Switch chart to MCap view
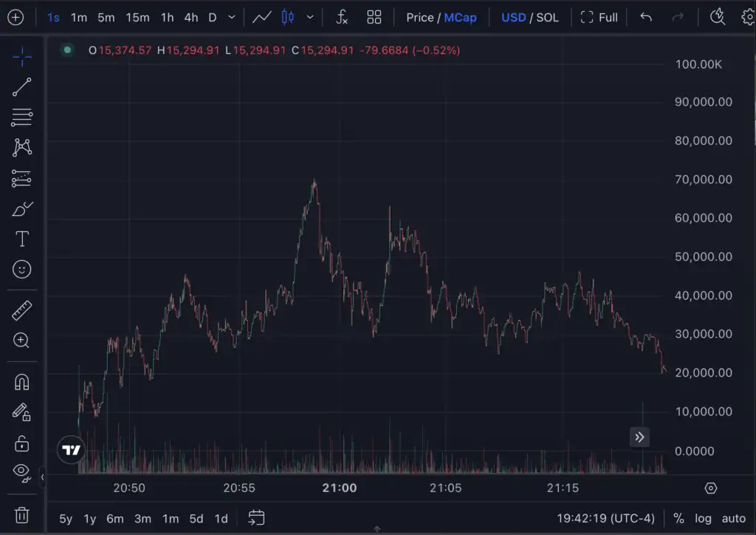This screenshot has width=756, height=535. (460, 17)
